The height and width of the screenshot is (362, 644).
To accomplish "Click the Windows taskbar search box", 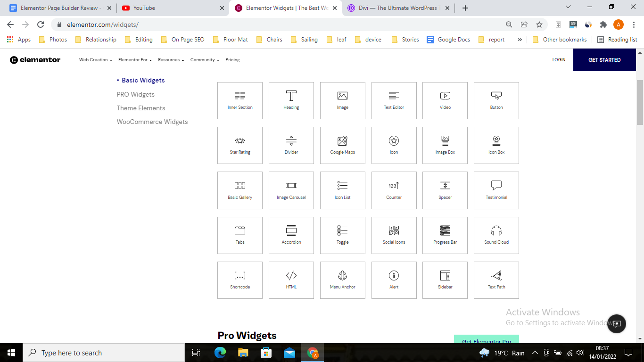I will pos(104,353).
